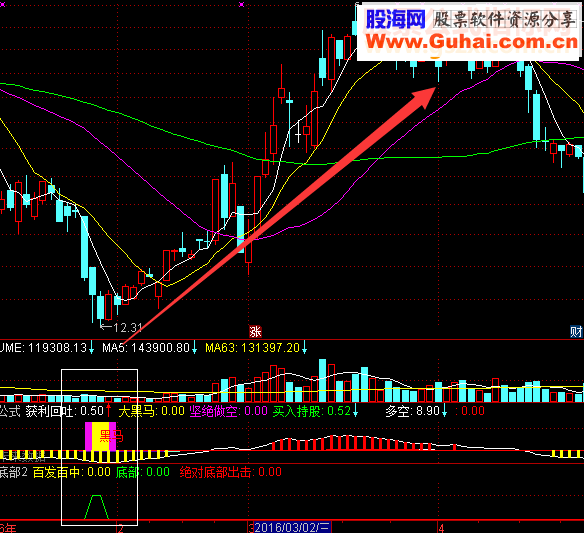Select the 坚绝做空 magenta label

click(x=228, y=411)
